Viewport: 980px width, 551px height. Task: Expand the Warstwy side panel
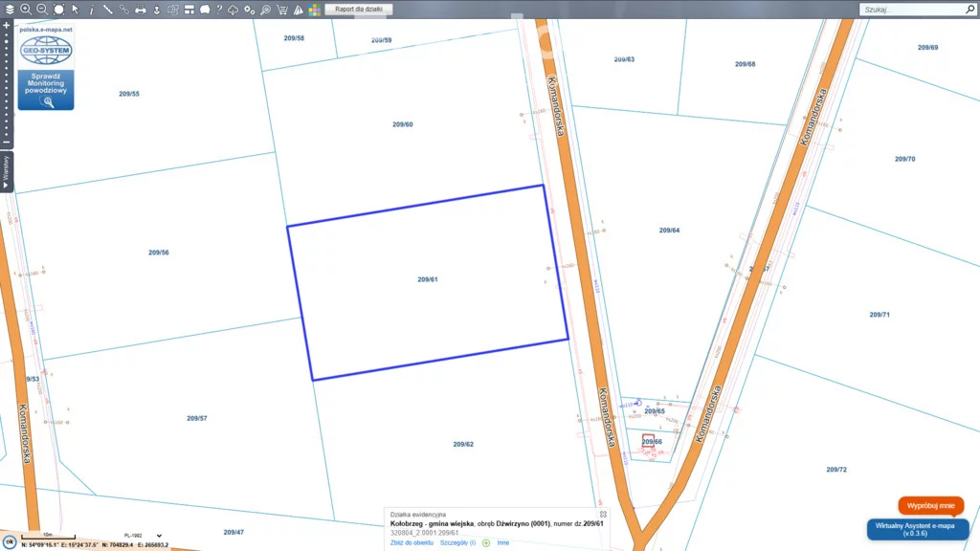point(6,172)
